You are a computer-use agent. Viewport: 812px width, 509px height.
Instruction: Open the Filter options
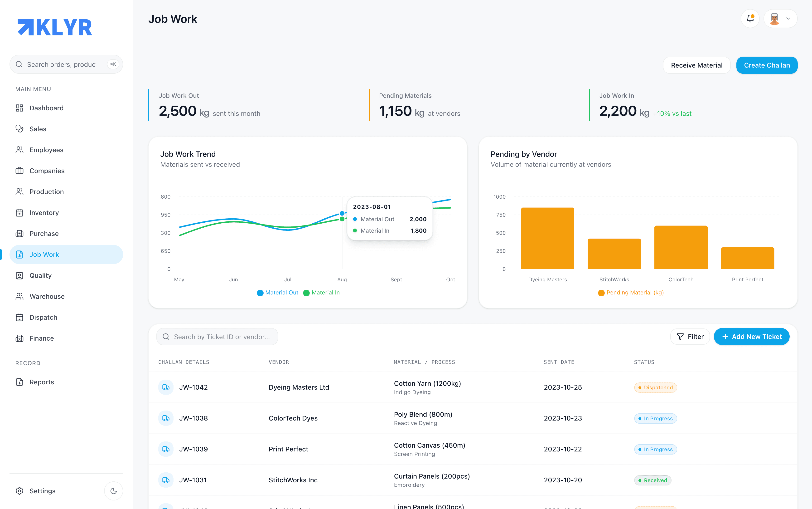pyautogui.click(x=690, y=337)
